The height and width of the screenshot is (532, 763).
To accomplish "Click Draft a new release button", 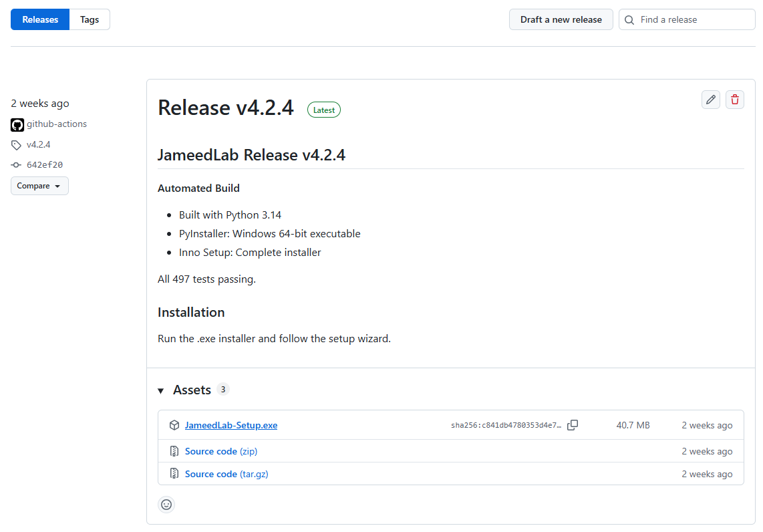I will coord(561,19).
